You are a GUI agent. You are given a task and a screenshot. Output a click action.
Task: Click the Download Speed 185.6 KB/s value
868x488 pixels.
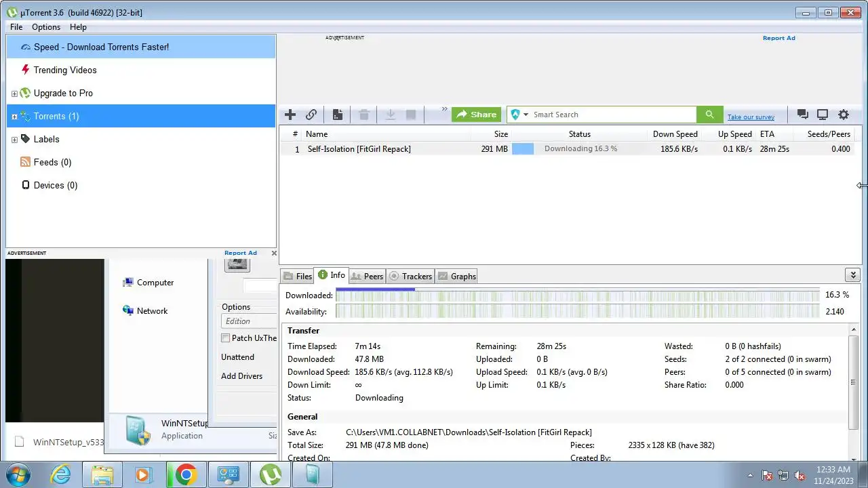point(403,372)
